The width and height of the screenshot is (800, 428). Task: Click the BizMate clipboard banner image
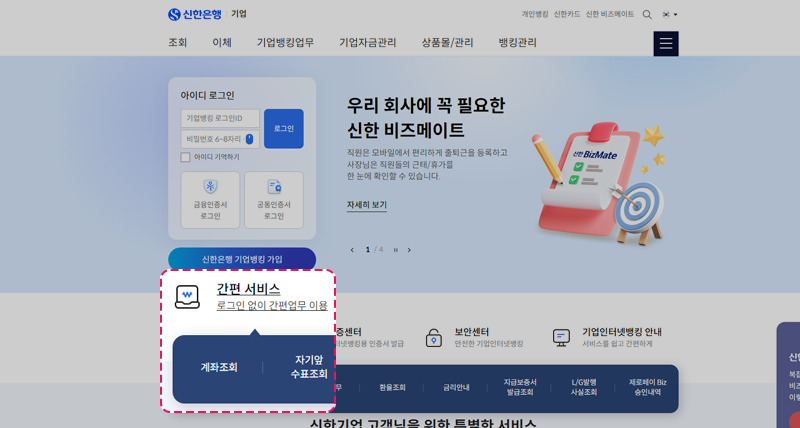(598, 184)
